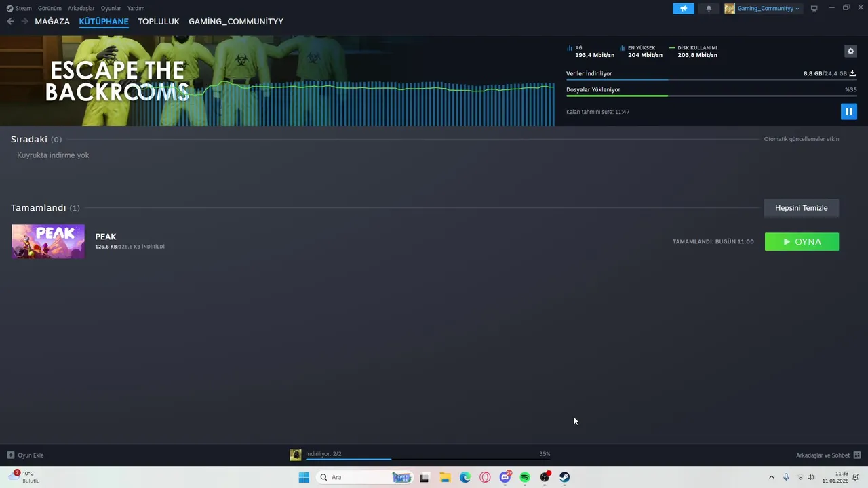Click the Sıradaki queue header
Screen dimensions: 868x488
36,139
